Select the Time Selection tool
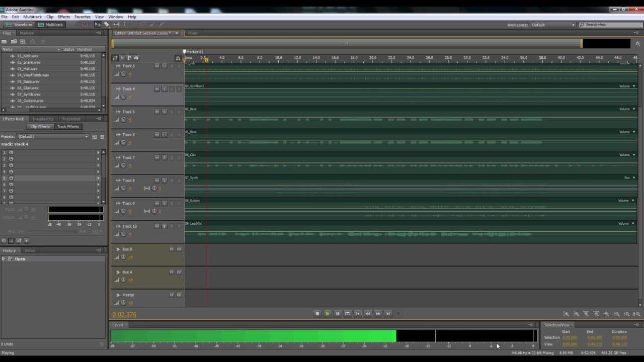The width and height of the screenshot is (644, 362). tap(125, 25)
